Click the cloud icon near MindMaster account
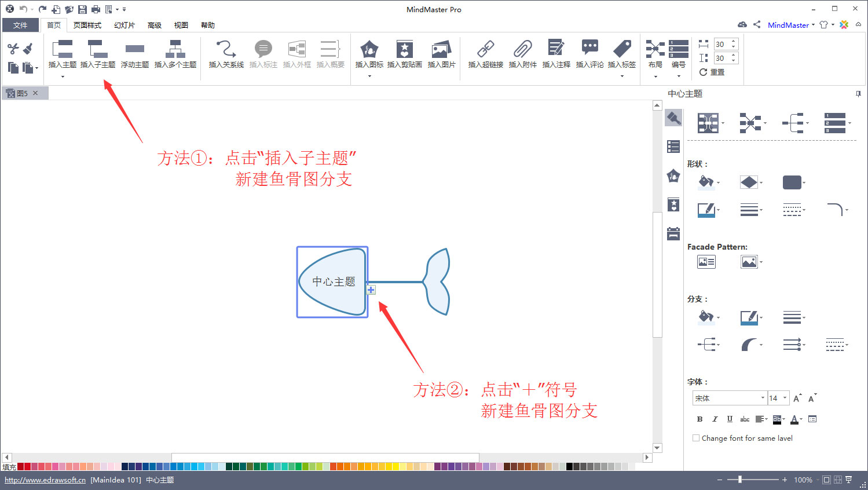 (742, 24)
